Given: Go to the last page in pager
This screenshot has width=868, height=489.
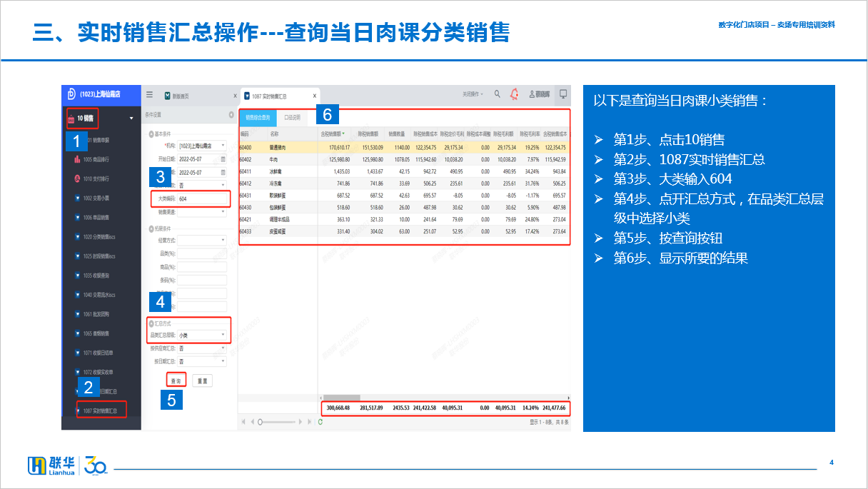Looking at the screenshot, I should click(309, 422).
